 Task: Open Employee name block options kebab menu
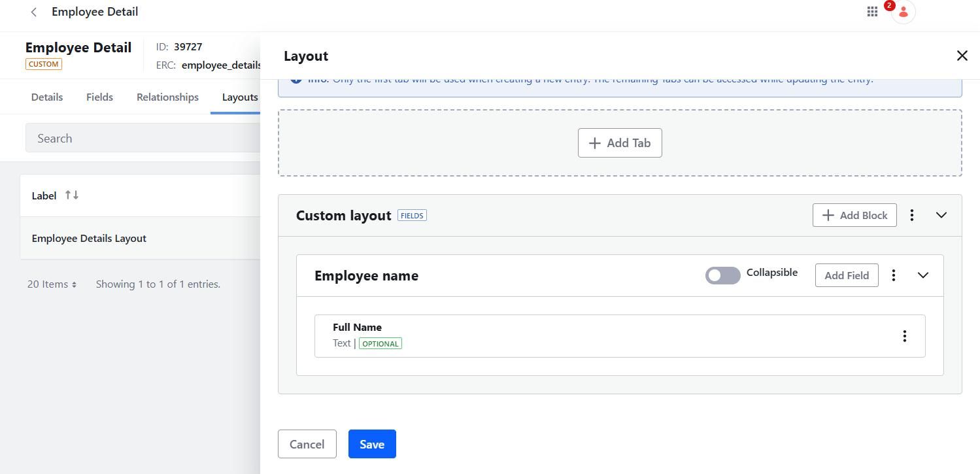coord(894,275)
